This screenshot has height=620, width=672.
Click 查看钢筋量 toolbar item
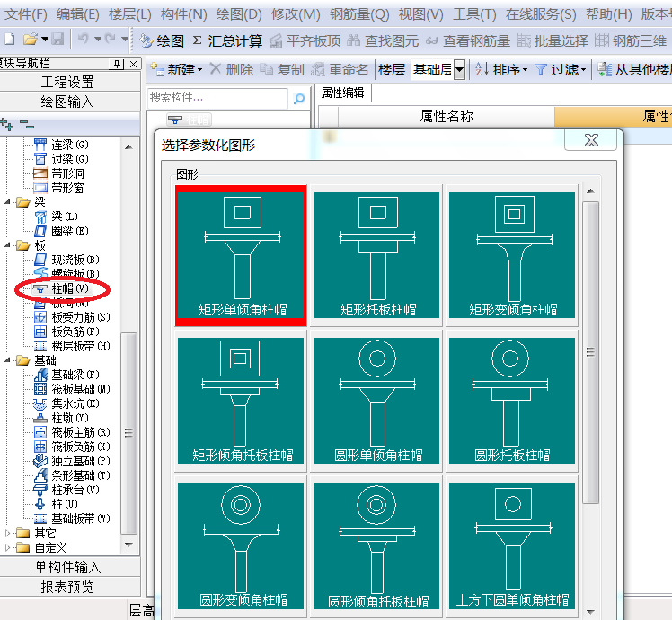coord(468,40)
